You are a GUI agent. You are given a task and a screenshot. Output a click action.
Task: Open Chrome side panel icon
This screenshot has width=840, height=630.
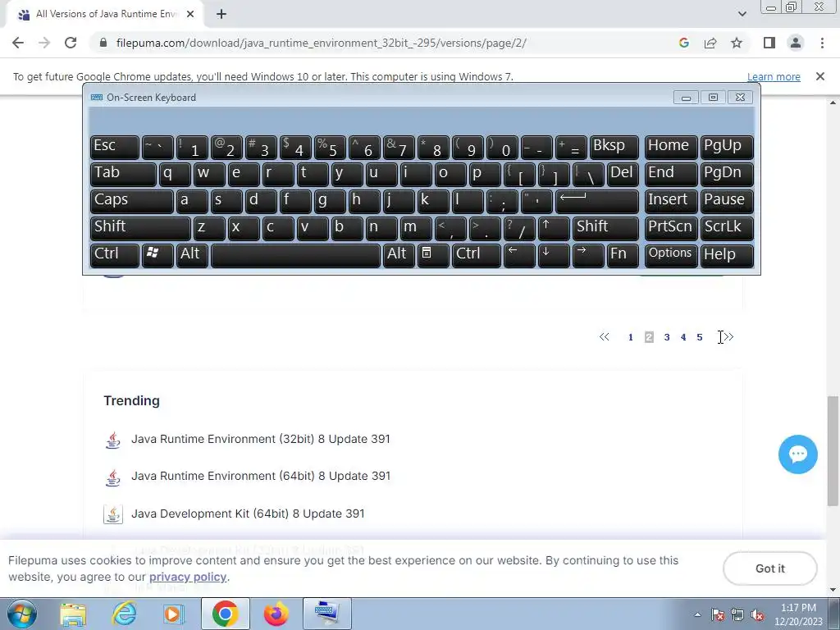pos(769,43)
